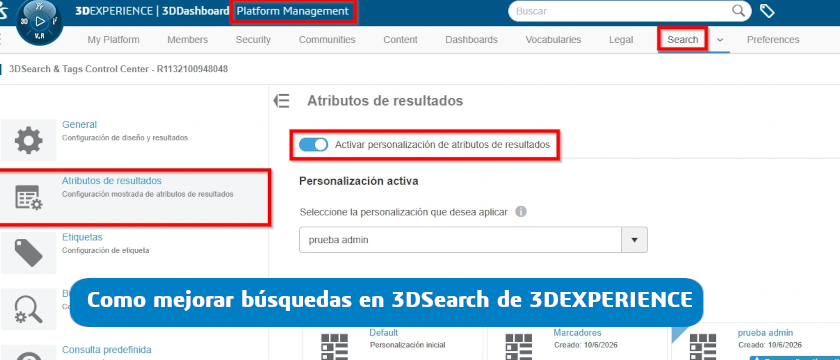
Task: Expand the chevron next to the Search tab
Action: pyautogui.click(x=719, y=40)
